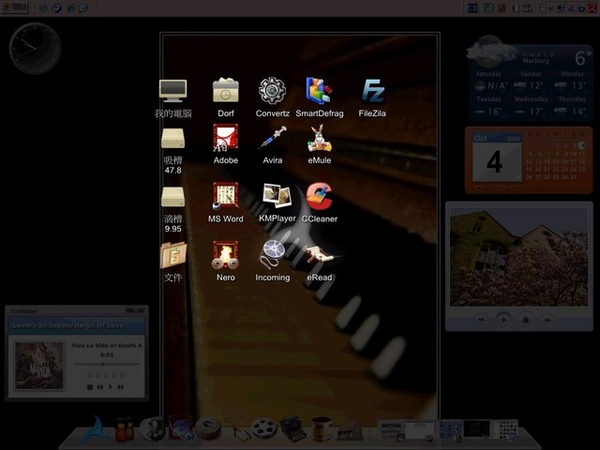This screenshot has width=600, height=450.
Task: Click the eyeglasses dock icon
Action: click(x=238, y=430)
